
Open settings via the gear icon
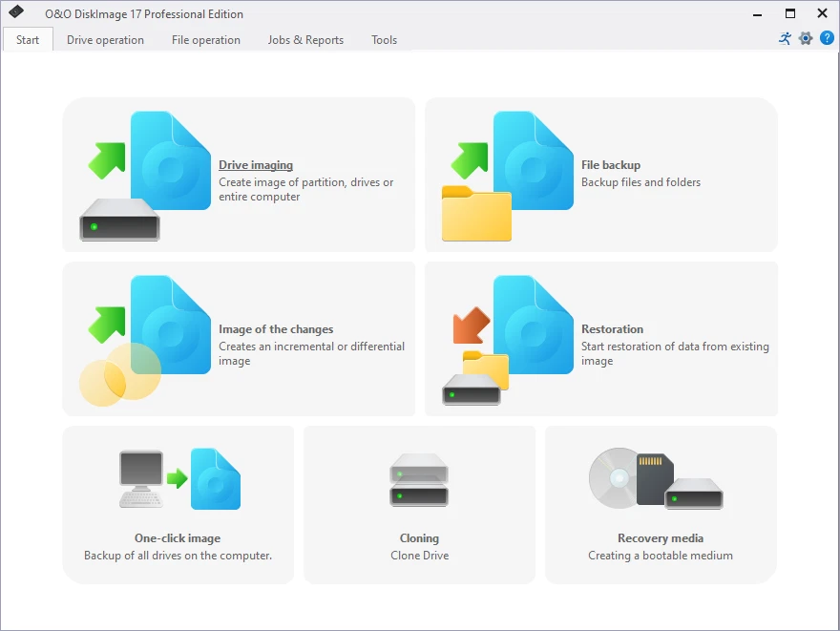(805, 38)
